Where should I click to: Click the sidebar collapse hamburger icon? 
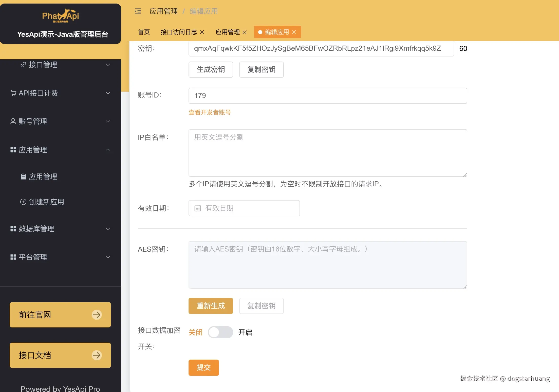click(138, 11)
